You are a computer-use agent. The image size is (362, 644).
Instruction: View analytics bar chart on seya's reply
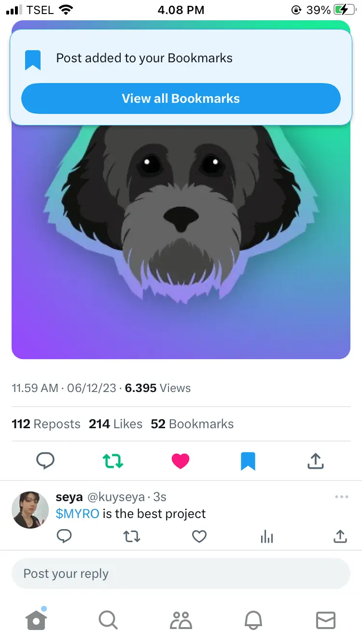(267, 536)
